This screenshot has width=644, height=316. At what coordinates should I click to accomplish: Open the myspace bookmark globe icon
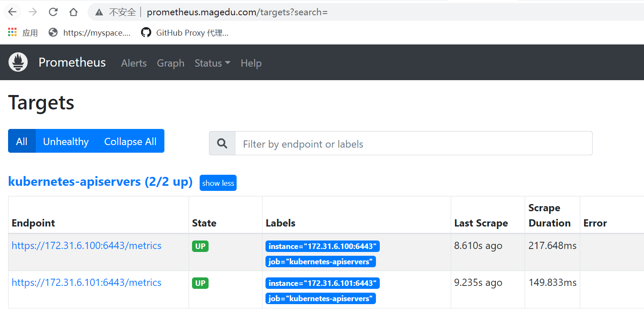click(53, 32)
